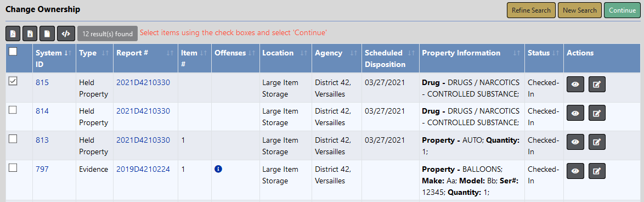
Task: View item 813 using eye icon
Action: point(575,142)
